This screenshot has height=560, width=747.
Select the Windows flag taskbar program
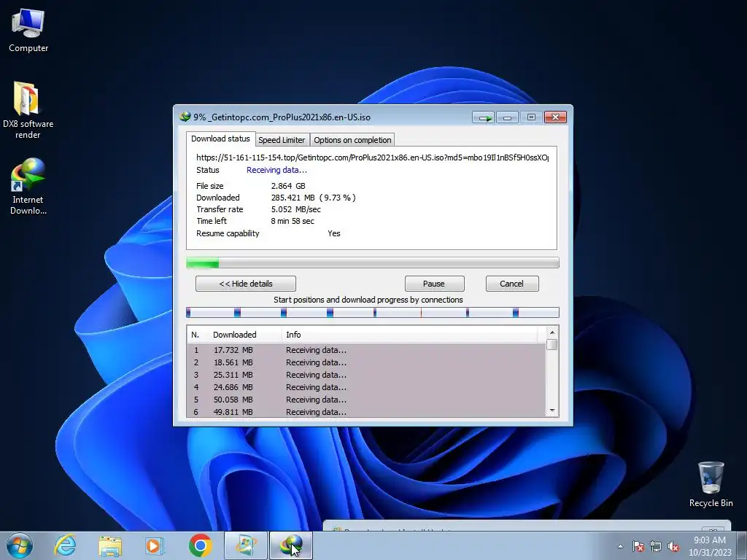(246, 545)
